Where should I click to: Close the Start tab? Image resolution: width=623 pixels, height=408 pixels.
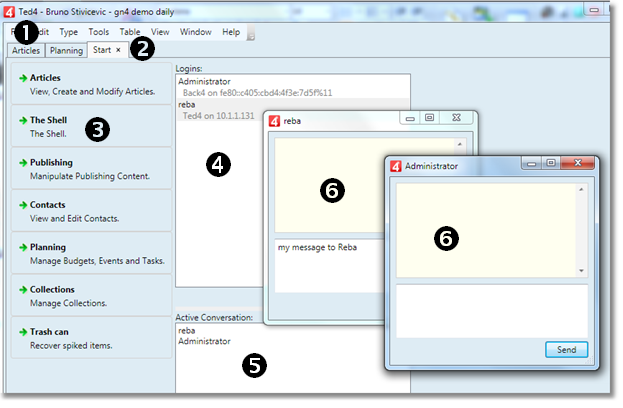[118, 50]
